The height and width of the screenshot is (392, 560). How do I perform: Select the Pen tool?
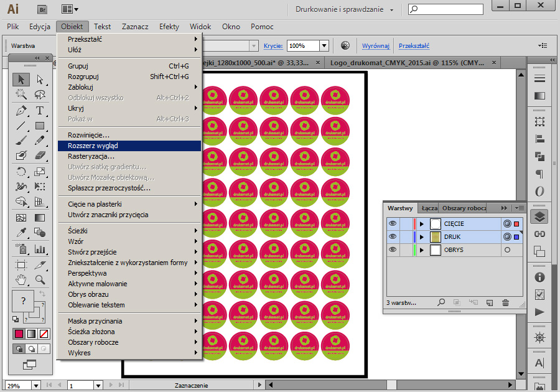tap(21, 111)
